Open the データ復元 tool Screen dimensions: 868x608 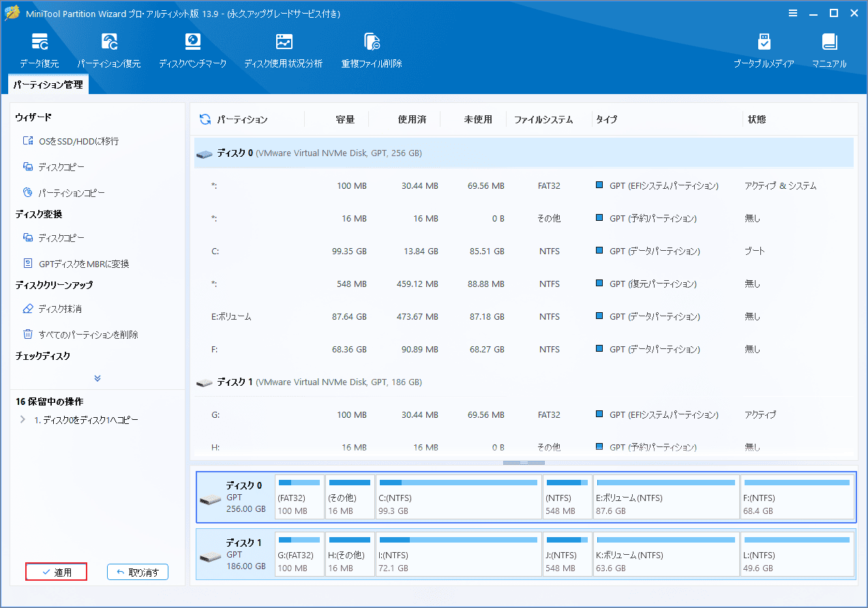tap(40, 50)
